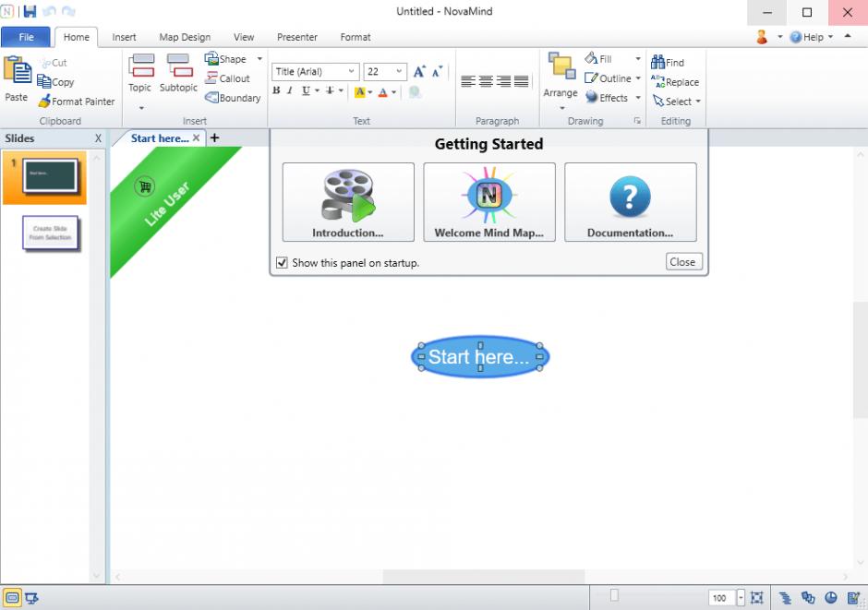Open the Welcome Mind Map
Viewport: 868px width, 610px height.
(x=489, y=202)
